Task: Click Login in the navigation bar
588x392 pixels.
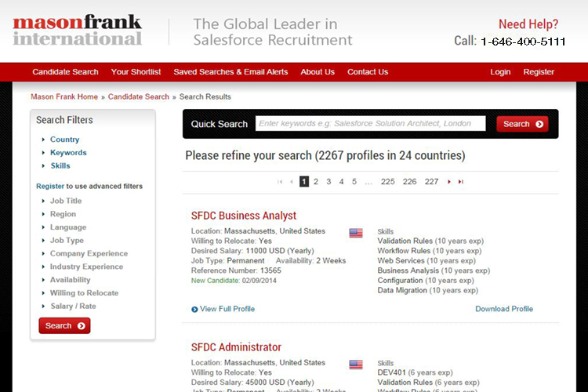Action: pos(500,72)
